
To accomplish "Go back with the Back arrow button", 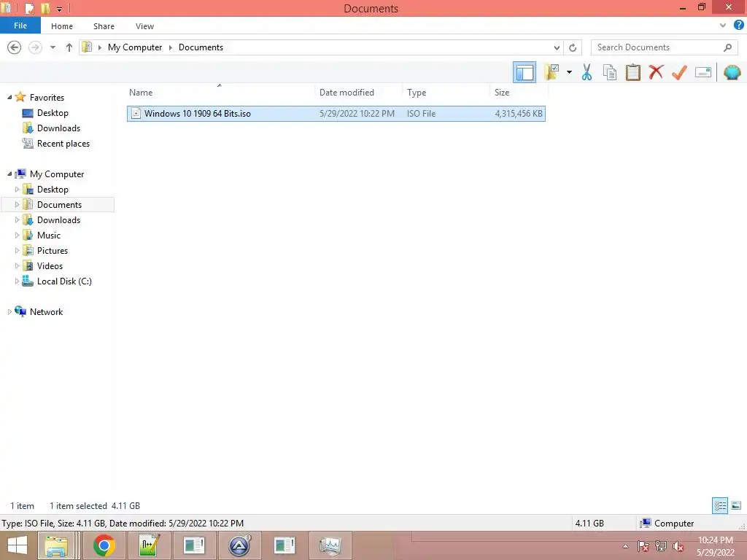I will click(x=15, y=47).
